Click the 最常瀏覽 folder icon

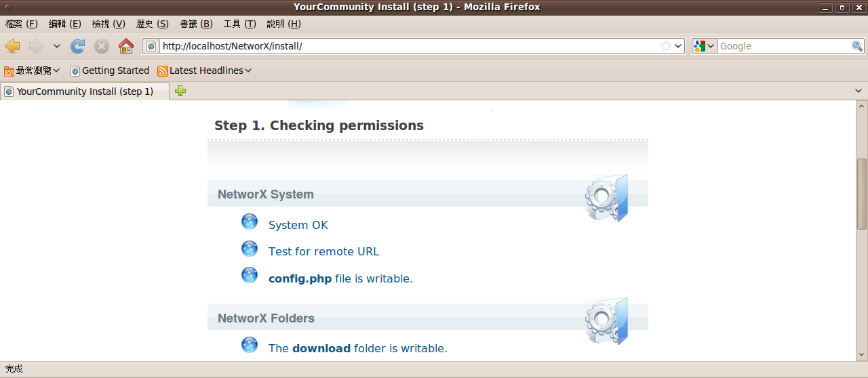9,70
